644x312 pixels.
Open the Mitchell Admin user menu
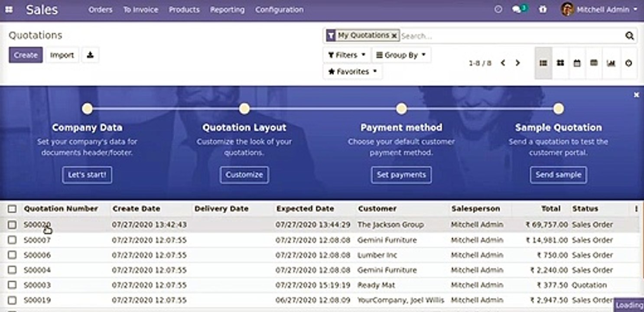point(599,9)
